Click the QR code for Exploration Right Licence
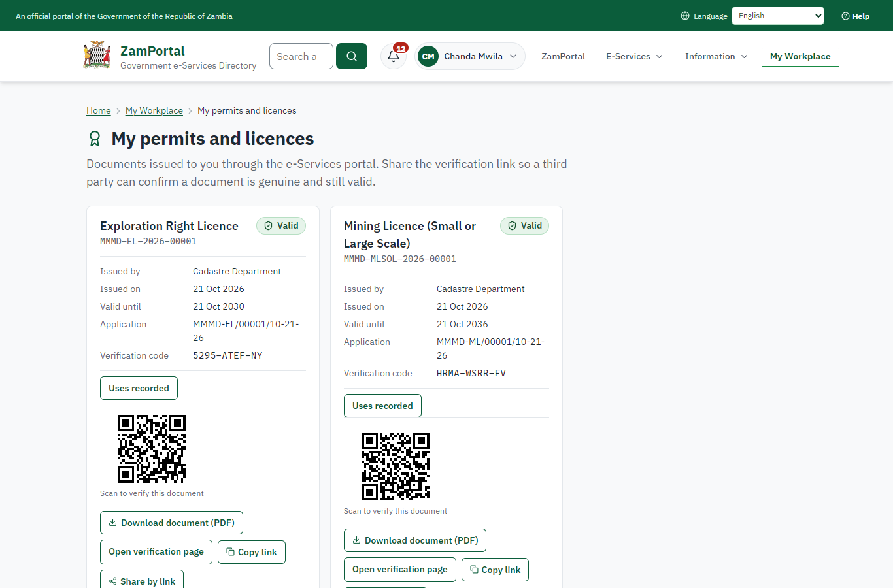The width and height of the screenshot is (893, 588). coord(152,449)
